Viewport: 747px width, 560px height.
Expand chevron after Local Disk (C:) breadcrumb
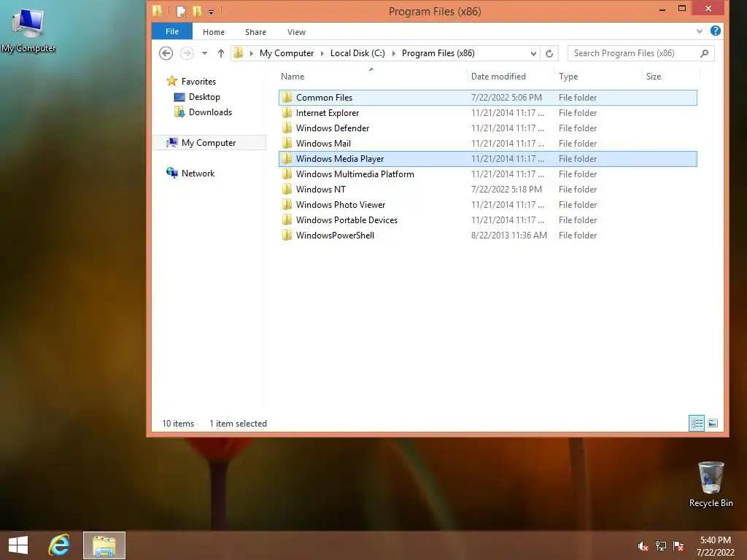pyautogui.click(x=393, y=53)
